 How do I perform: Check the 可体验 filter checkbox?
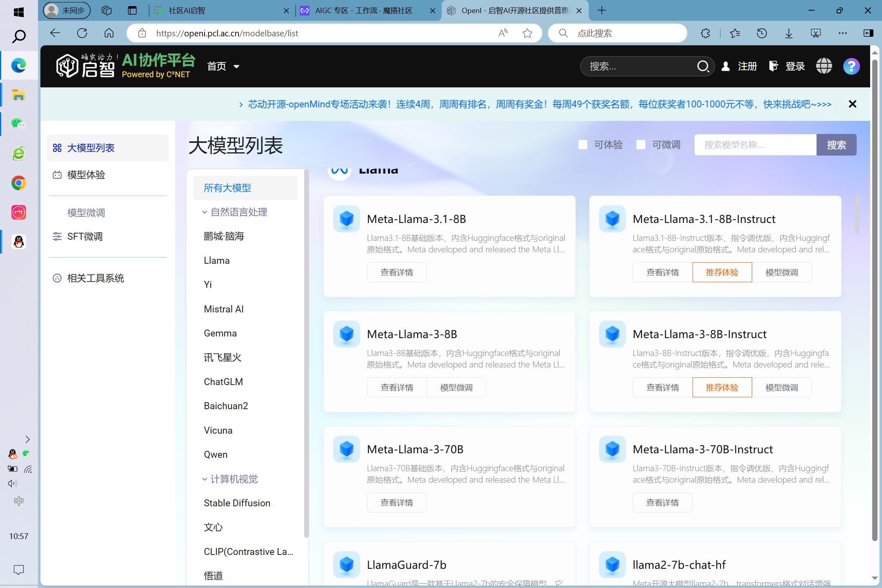click(583, 145)
